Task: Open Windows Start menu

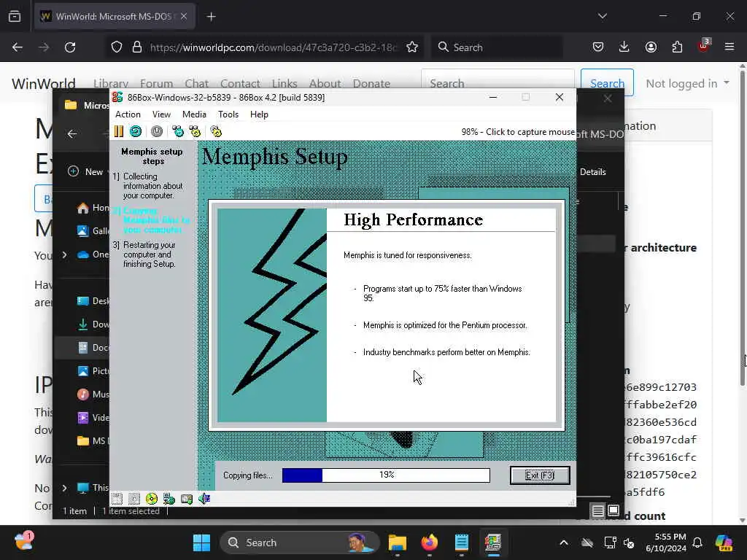Action: coord(201,542)
